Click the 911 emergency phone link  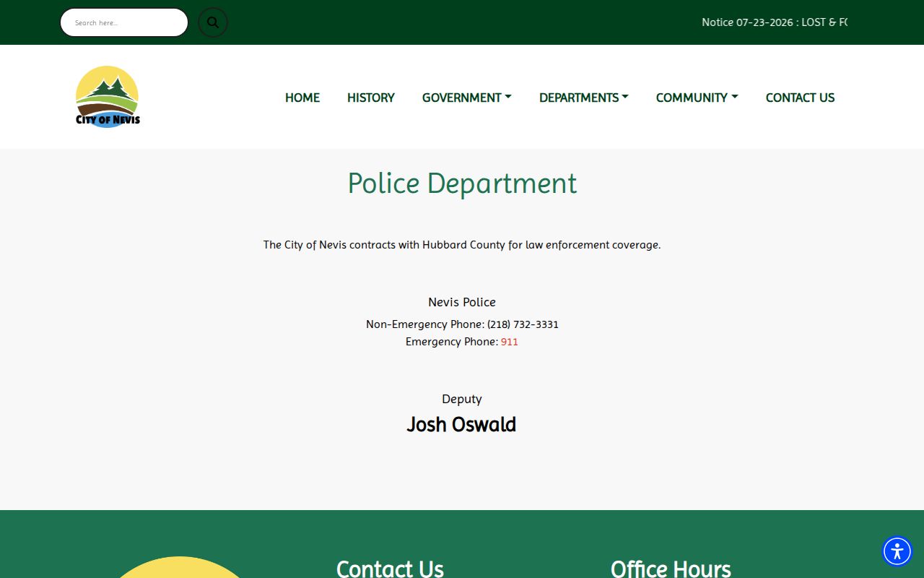510,342
